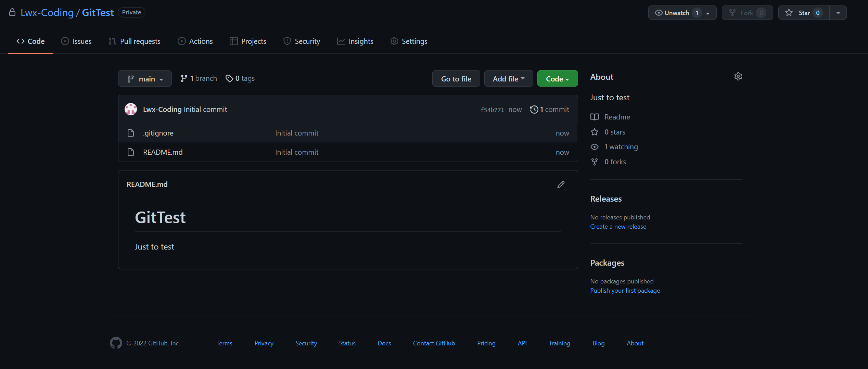Open the Security tab
Screen dimensions: 868x369
click(x=302, y=41)
